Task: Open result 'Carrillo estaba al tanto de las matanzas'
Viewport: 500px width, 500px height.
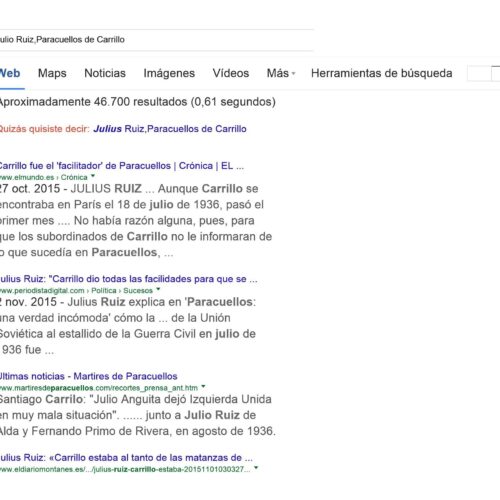Action: tap(126, 457)
